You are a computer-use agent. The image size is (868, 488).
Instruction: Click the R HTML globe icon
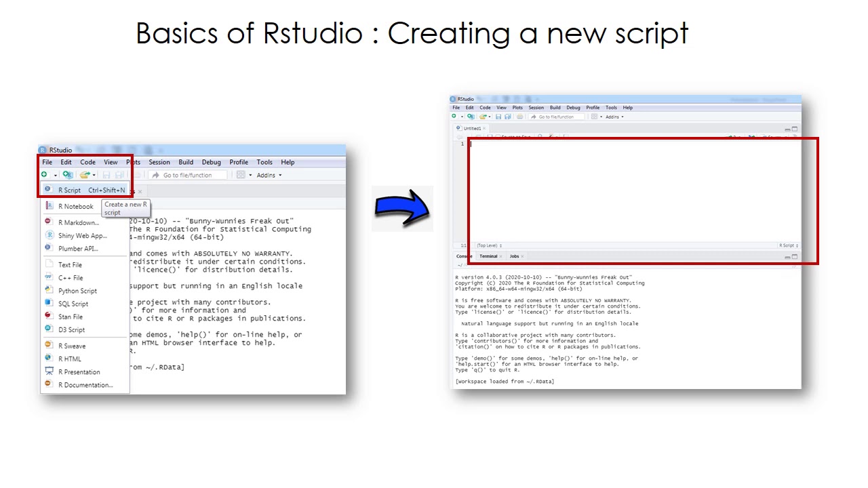click(x=48, y=358)
